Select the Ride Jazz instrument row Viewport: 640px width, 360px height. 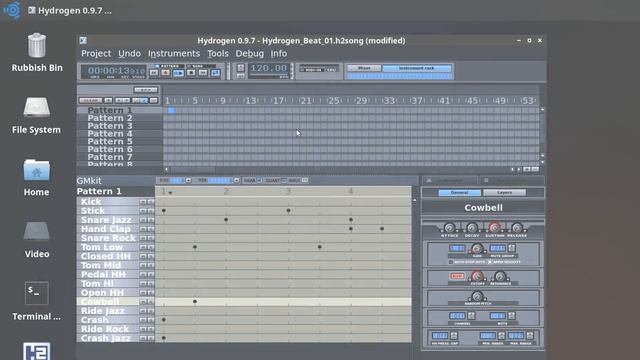[107, 311]
